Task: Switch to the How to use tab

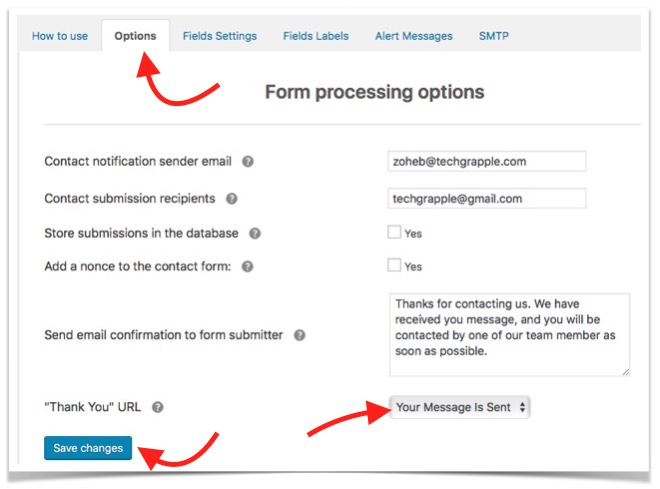Action: [x=60, y=36]
